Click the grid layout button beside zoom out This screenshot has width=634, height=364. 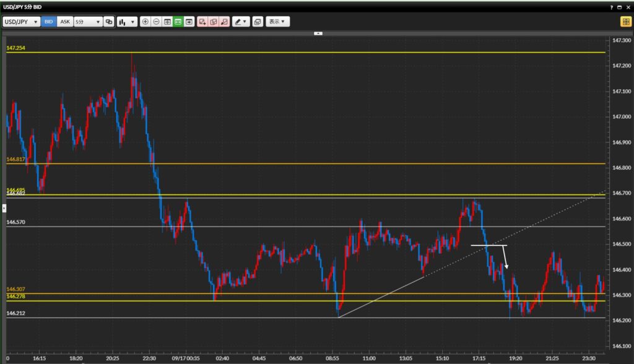click(x=167, y=22)
